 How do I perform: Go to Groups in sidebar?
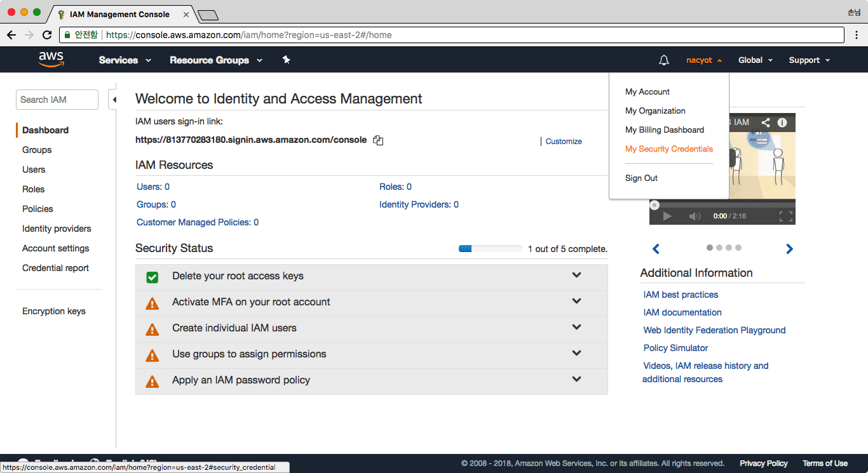(x=37, y=150)
